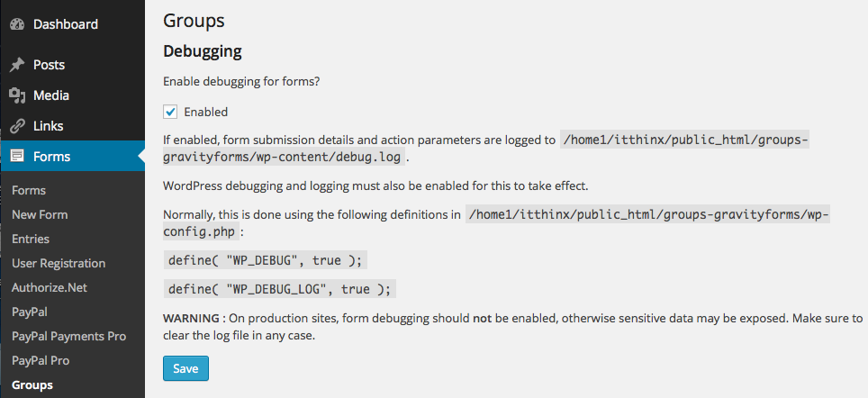Viewport: 868px width, 398px height.
Task: Uncheck the Enabled debugging checkbox
Action: 170,112
